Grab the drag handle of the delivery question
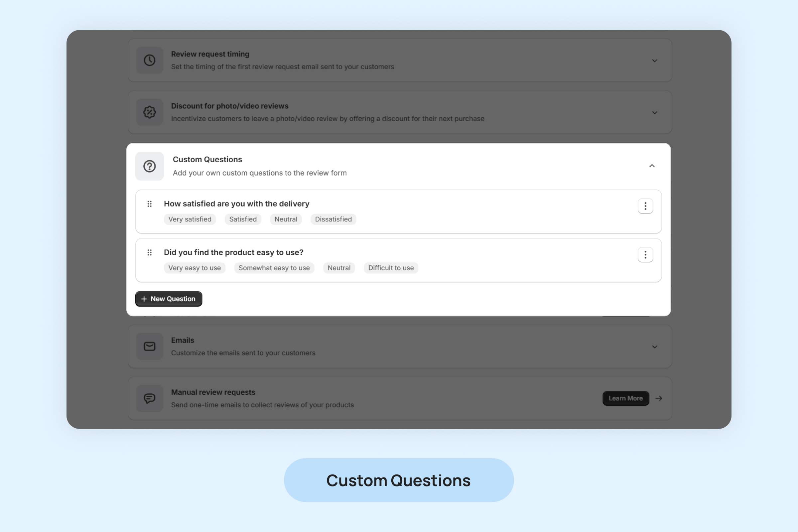This screenshot has height=532, width=798. pyautogui.click(x=149, y=204)
